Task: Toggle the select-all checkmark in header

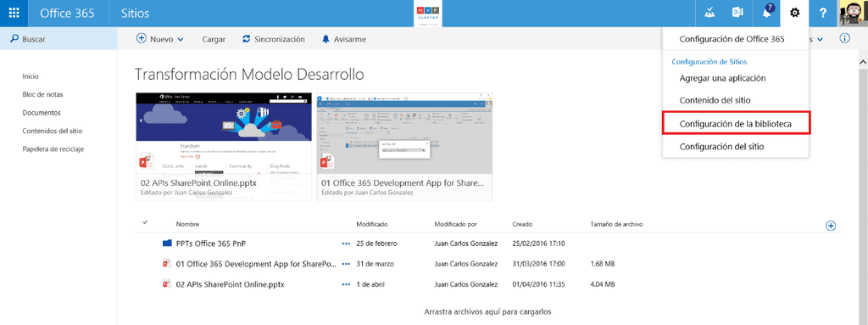Action: (145, 223)
